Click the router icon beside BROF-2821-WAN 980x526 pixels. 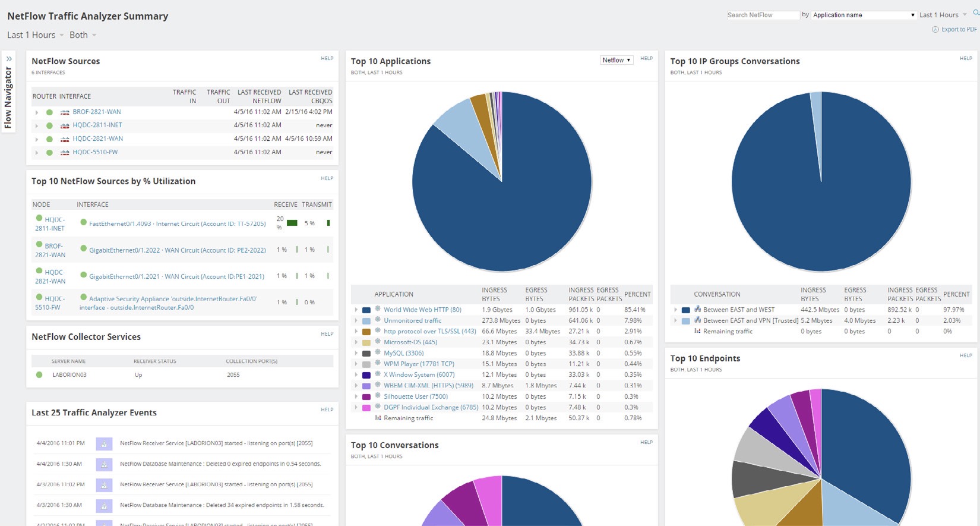pos(65,112)
